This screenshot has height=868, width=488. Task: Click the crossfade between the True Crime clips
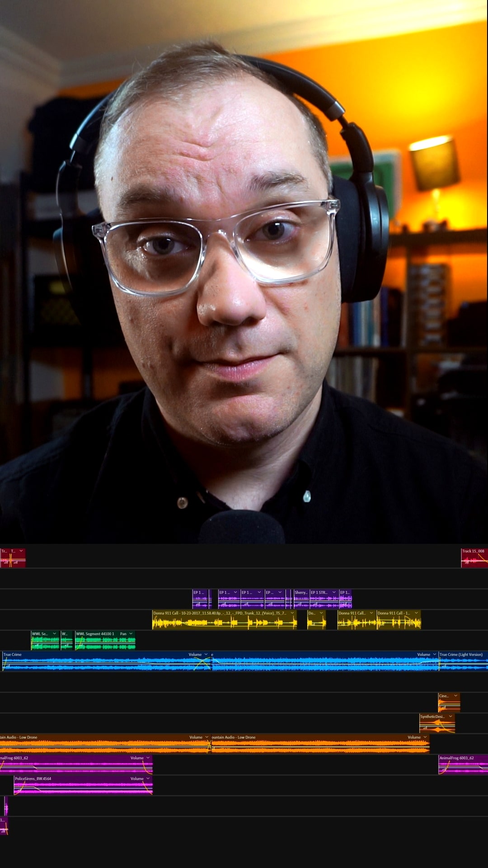203,664
